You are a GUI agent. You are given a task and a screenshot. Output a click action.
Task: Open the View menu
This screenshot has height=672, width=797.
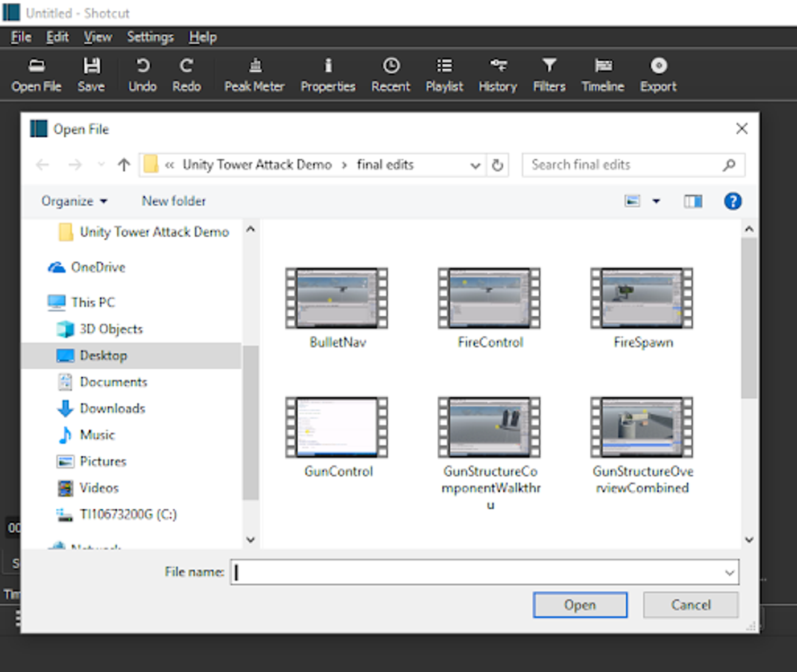pos(97,37)
